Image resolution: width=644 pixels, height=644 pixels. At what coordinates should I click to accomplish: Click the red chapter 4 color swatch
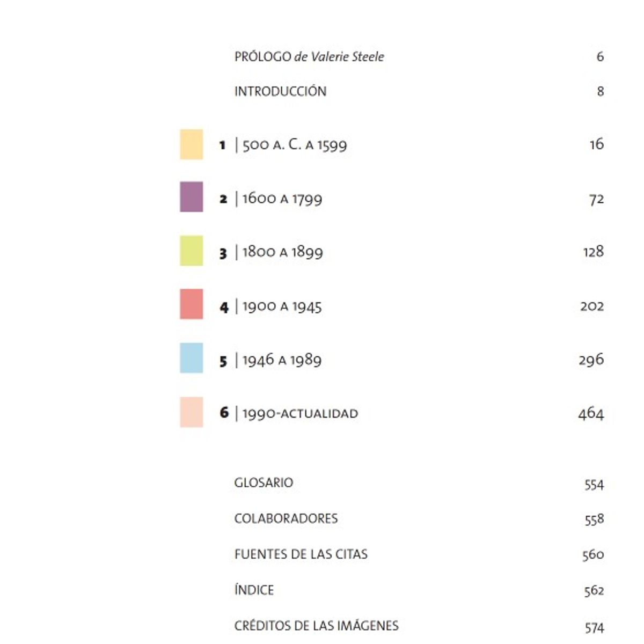[192, 304]
